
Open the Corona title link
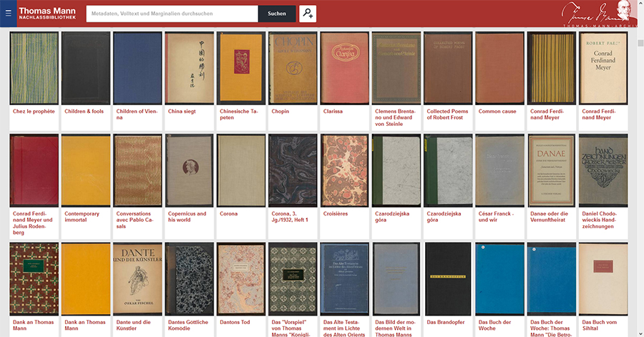click(229, 213)
